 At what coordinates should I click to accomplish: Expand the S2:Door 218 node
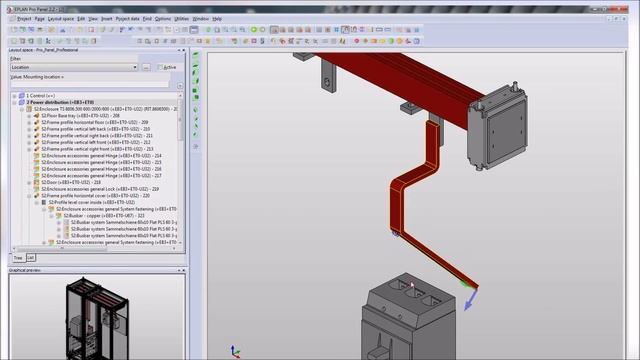(29, 182)
